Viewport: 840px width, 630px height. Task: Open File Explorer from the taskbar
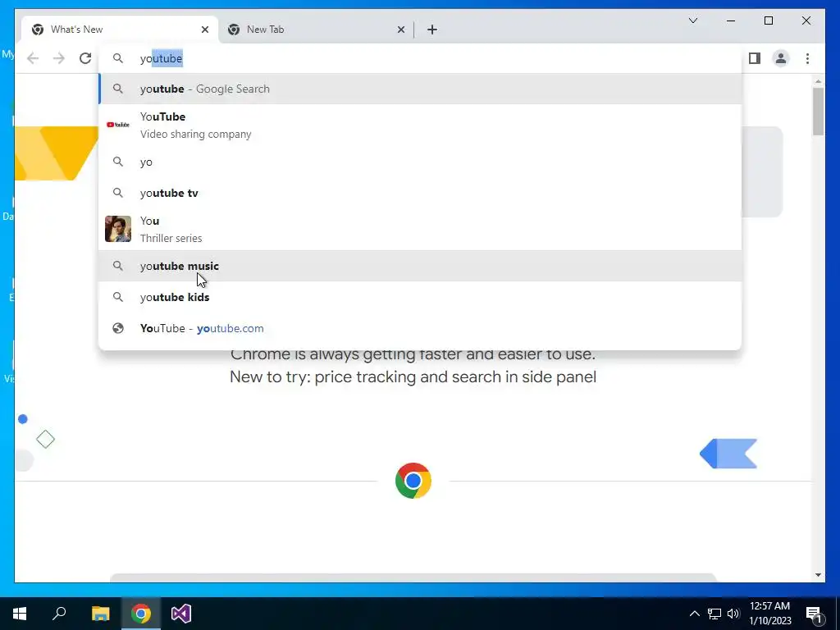click(100, 614)
